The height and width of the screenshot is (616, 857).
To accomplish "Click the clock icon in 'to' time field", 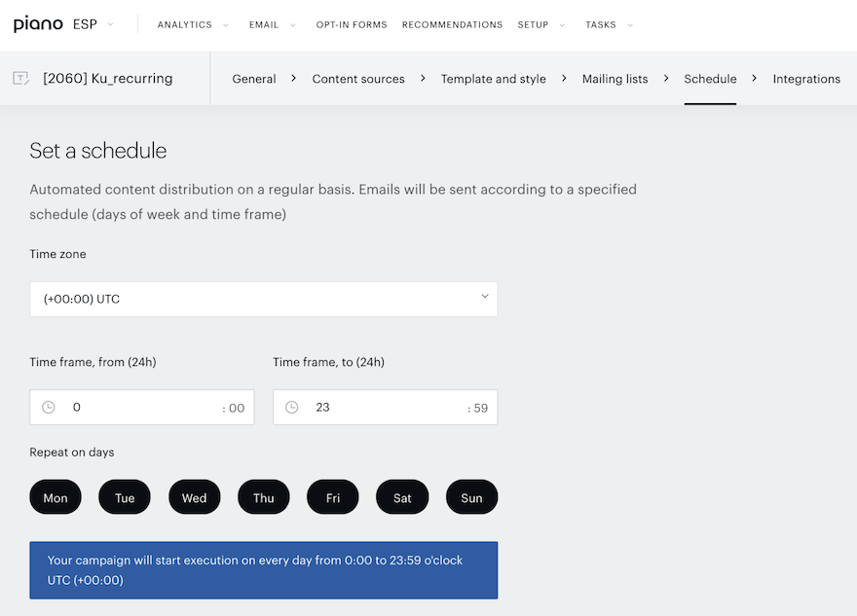I will 292,408.
